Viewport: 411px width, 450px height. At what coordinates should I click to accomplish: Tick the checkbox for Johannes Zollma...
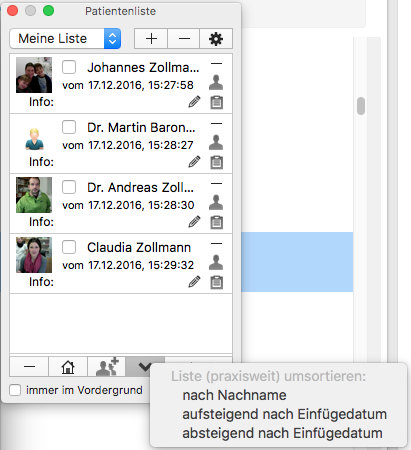[69, 67]
